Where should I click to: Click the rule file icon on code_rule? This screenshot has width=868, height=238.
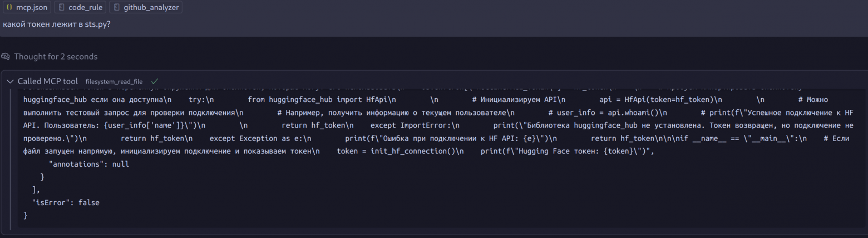pyautogui.click(x=61, y=8)
